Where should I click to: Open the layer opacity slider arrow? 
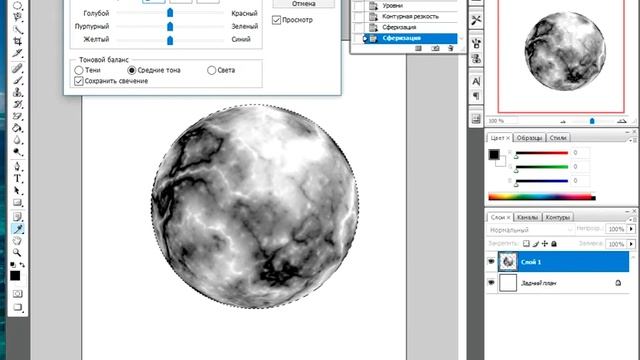pyautogui.click(x=631, y=229)
